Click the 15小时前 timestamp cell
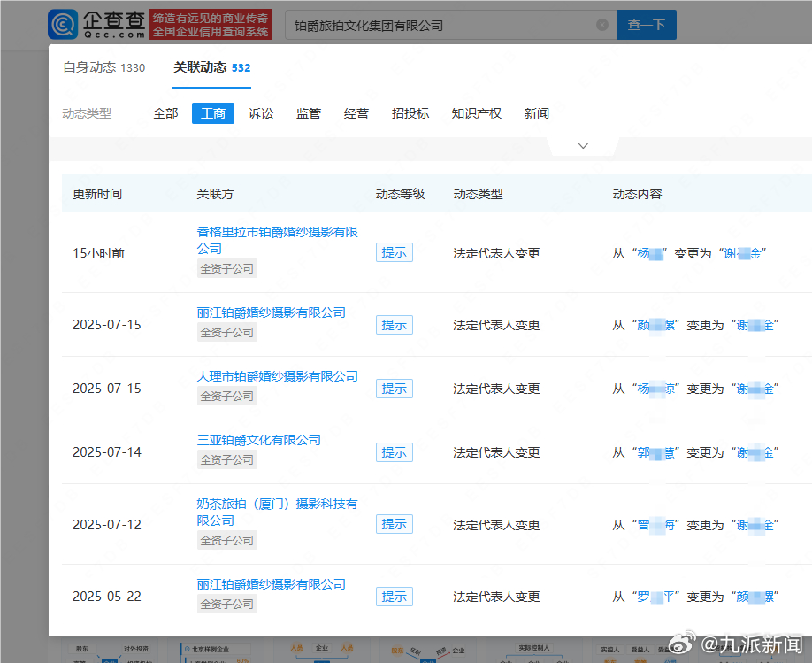812x663 pixels. [98, 253]
